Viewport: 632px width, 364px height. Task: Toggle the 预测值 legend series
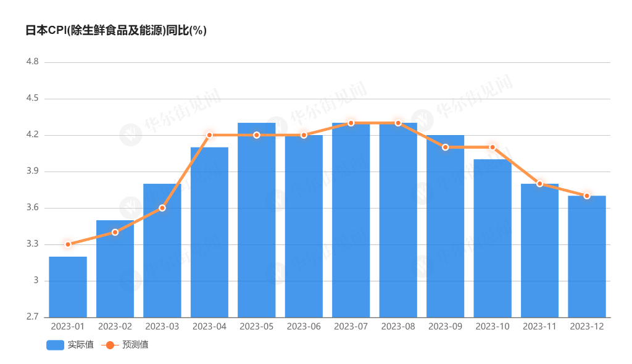(136, 345)
